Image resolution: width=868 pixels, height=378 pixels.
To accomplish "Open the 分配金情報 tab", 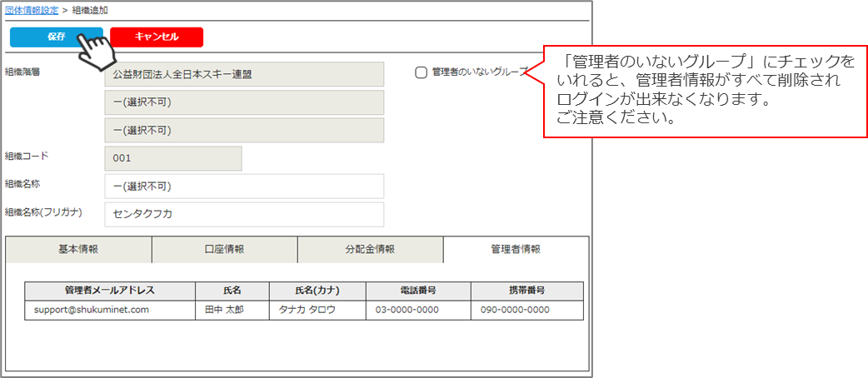I will tap(370, 250).
